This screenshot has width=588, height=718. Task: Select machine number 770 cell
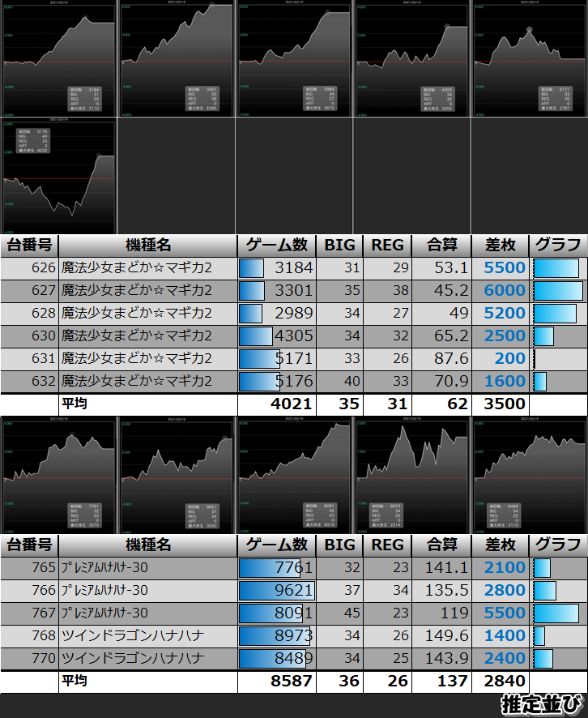coord(30,659)
